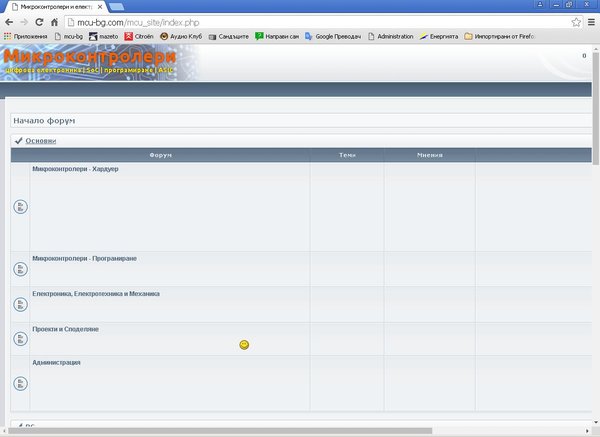Click the forum icon beside Администрация

20,383
